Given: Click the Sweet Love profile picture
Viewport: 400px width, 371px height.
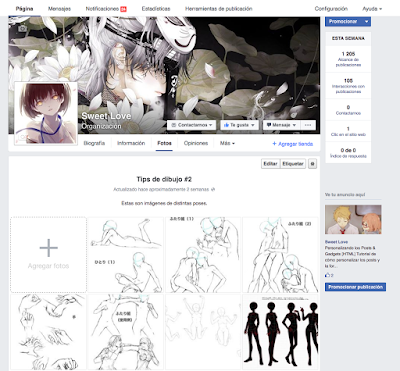Looking at the screenshot, I should click(x=46, y=113).
